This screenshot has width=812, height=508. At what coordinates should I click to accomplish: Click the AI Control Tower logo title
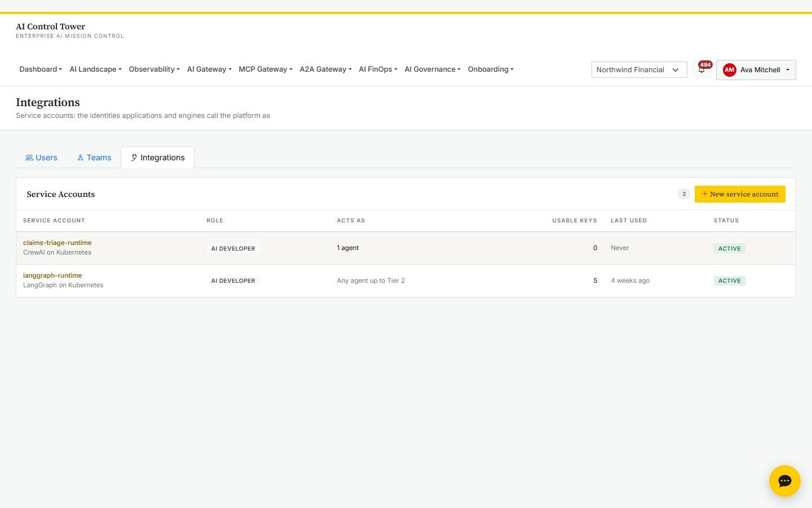point(50,27)
